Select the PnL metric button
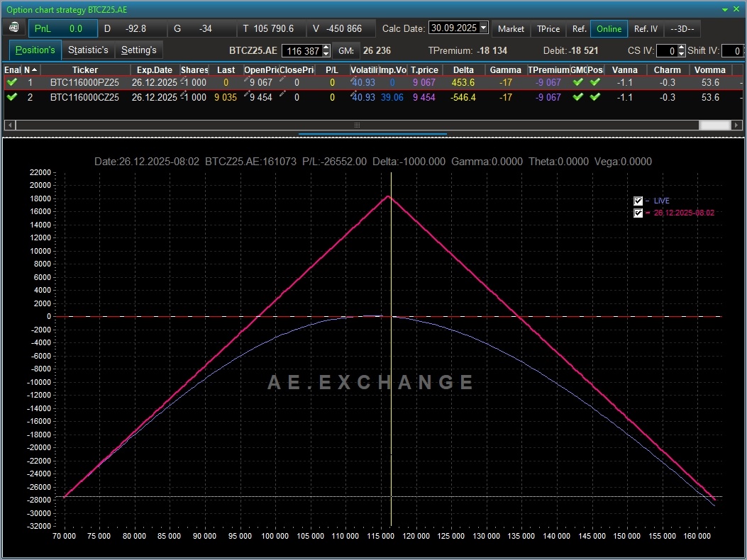The height and width of the screenshot is (560, 747). coord(63,28)
